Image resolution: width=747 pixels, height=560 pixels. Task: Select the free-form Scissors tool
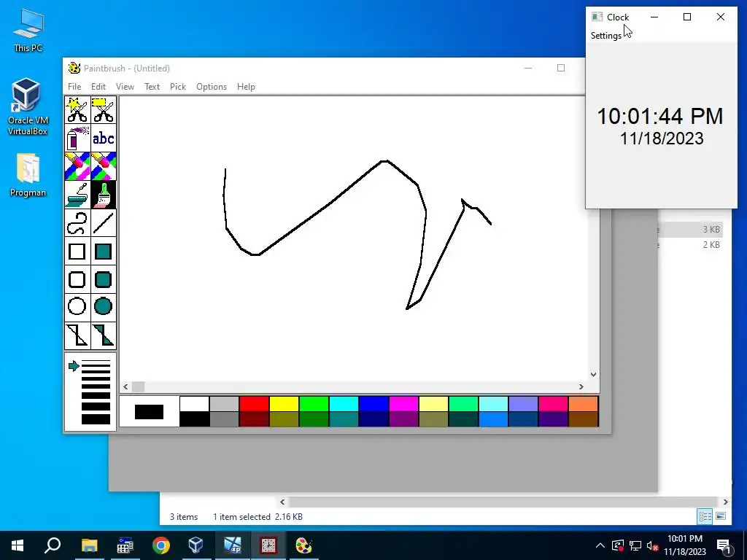77,110
